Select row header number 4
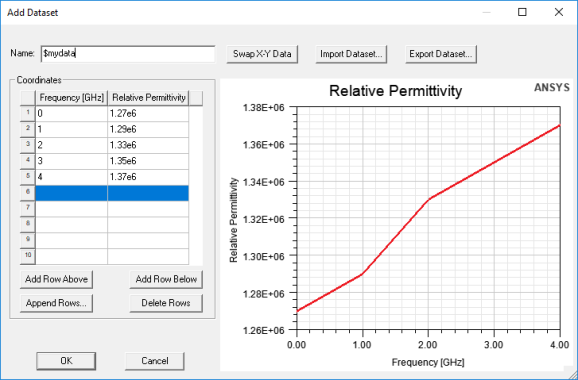 pyautogui.click(x=28, y=161)
